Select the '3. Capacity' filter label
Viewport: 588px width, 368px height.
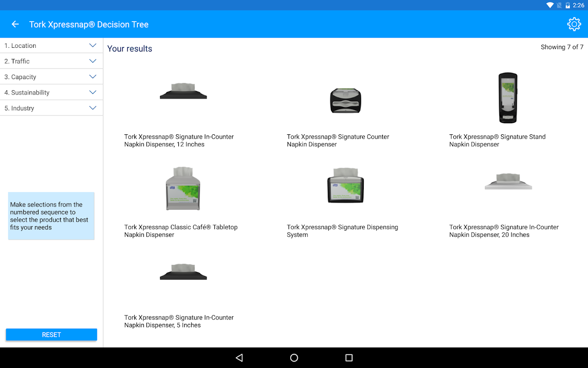coord(20,77)
